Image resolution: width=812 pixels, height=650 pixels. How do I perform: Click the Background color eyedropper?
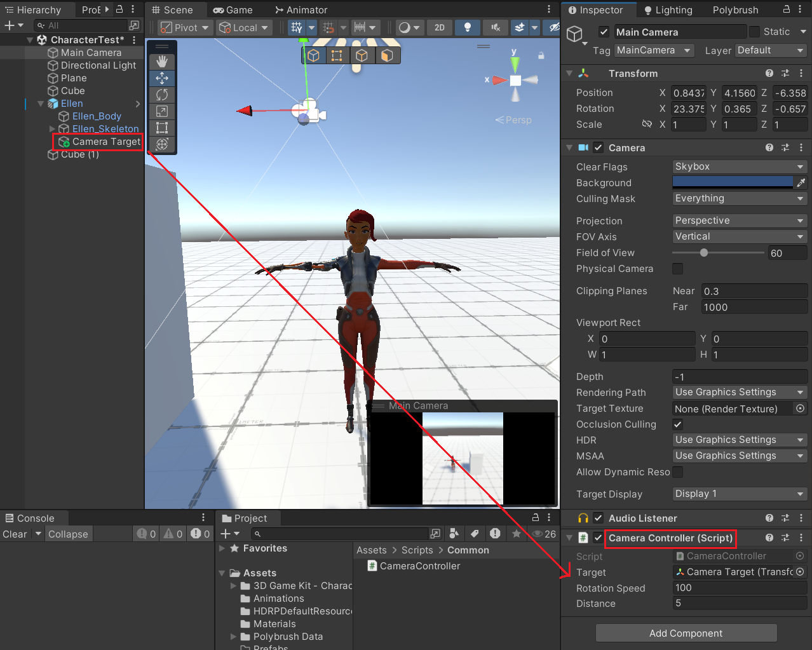pos(801,182)
